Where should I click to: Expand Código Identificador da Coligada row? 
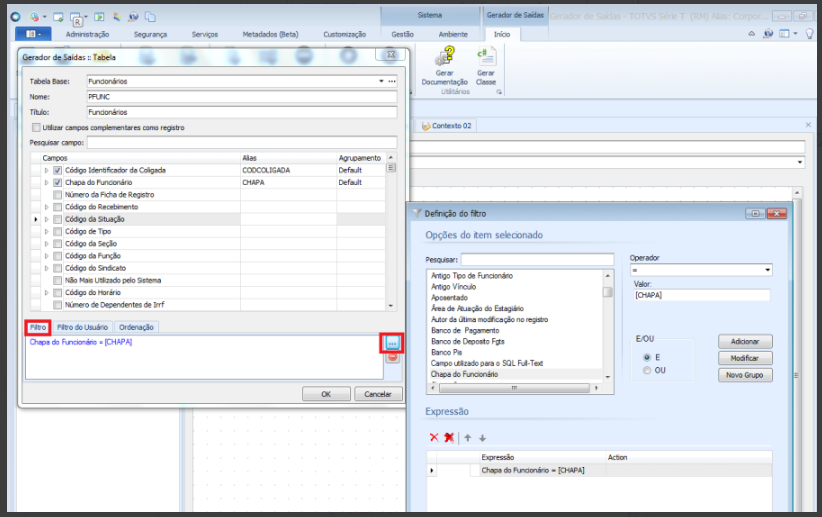coord(46,170)
